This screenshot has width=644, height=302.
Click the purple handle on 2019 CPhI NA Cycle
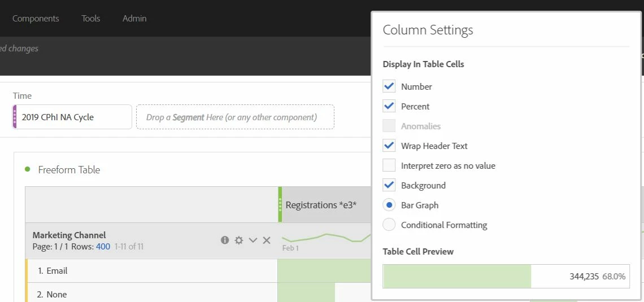tap(15, 117)
